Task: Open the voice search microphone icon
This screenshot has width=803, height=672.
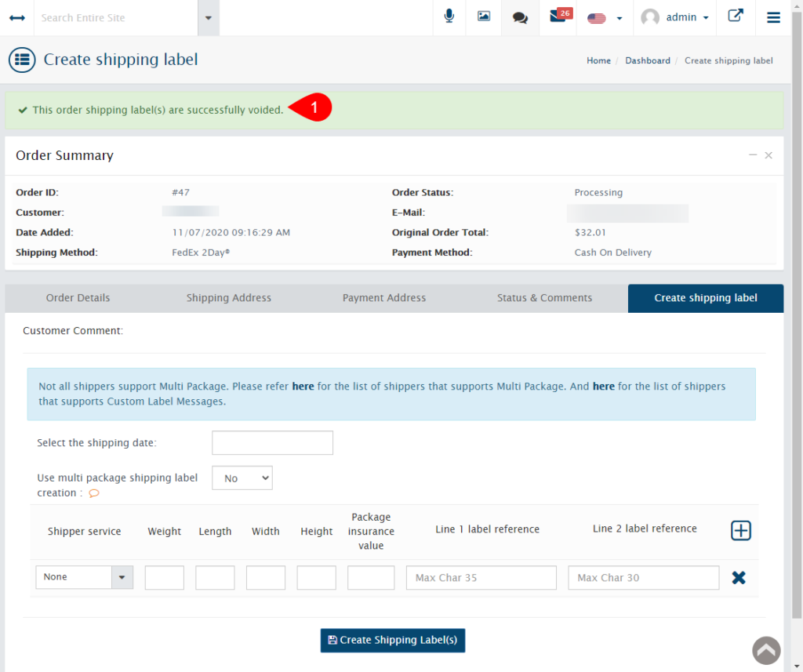Action: point(449,16)
